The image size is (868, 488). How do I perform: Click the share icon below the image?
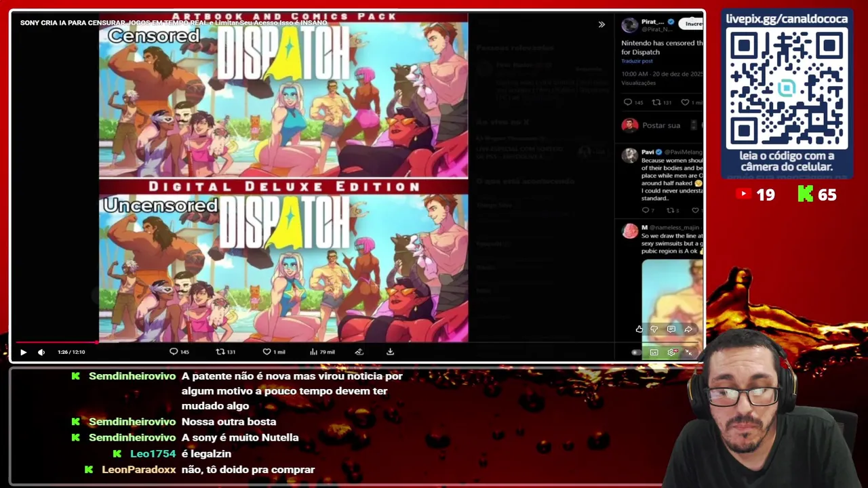359,351
